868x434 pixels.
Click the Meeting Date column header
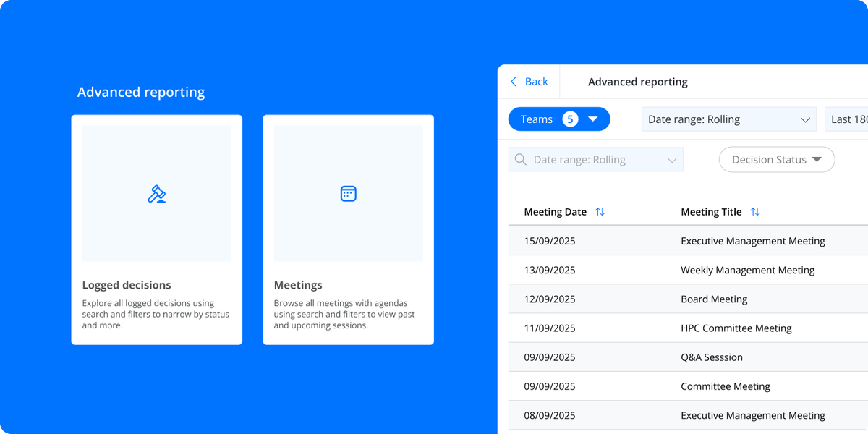(x=555, y=212)
